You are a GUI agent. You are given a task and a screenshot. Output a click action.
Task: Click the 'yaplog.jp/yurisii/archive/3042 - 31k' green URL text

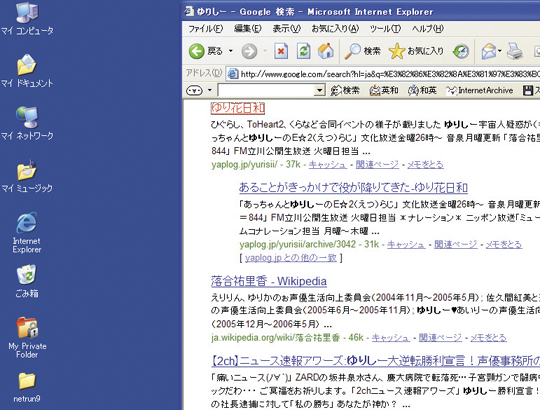pos(309,244)
